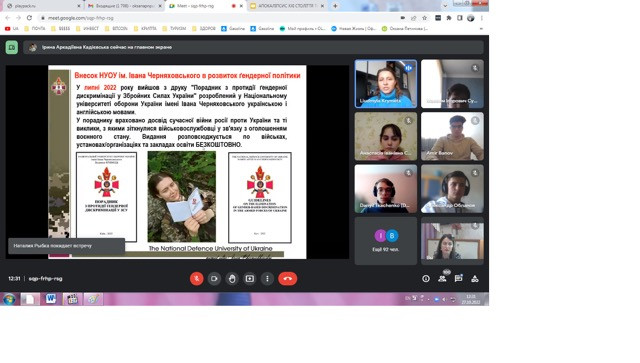Open Word from the taskbar
The image size is (640, 363).
click(x=51, y=299)
